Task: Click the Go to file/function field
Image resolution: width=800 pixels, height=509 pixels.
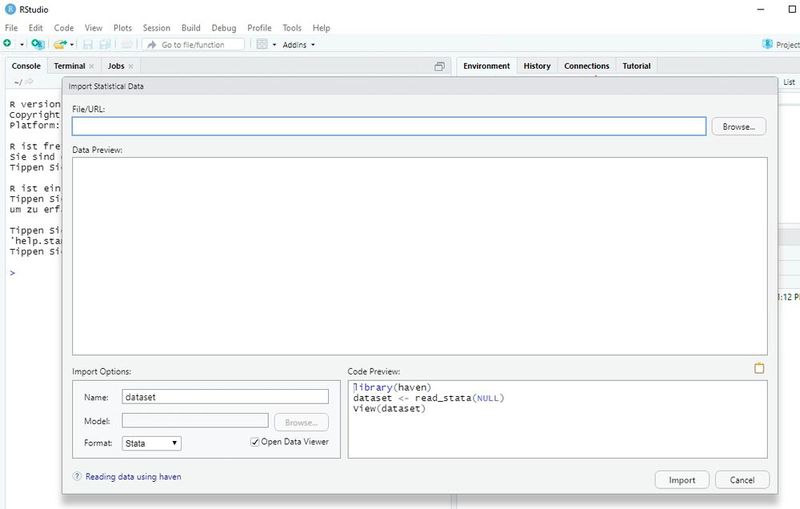Action: [x=193, y=45]
